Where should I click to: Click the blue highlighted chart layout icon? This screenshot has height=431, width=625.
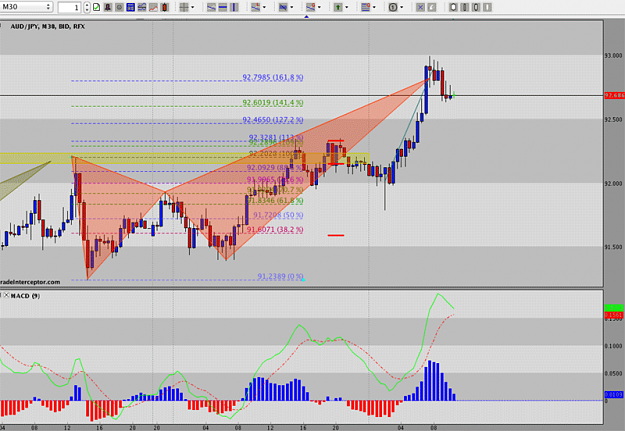pyautogui.click(x=130, y=7)
